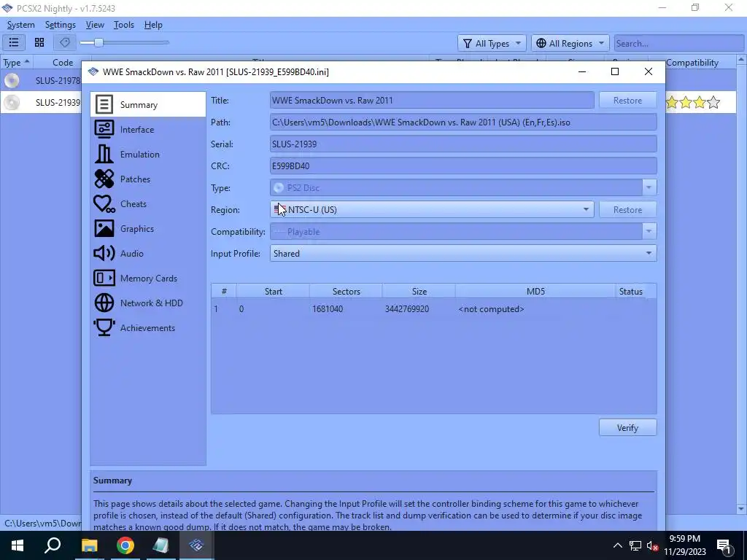Open Google Chrome from taskbar

pos(125,545)
